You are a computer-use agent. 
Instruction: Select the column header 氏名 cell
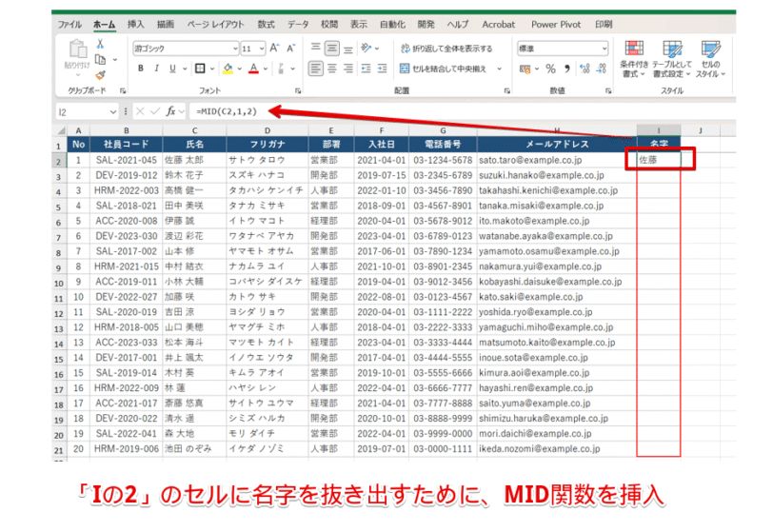195,144
